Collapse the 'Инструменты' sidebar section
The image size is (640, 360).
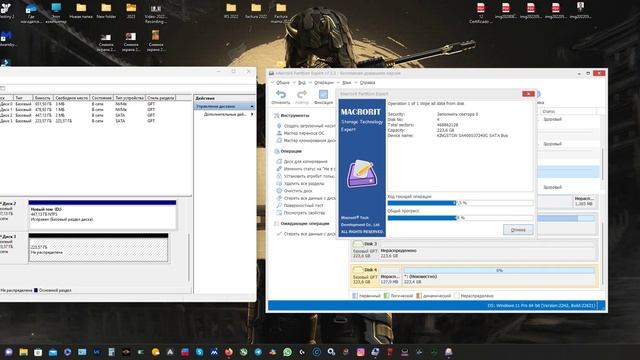(277, 116)
